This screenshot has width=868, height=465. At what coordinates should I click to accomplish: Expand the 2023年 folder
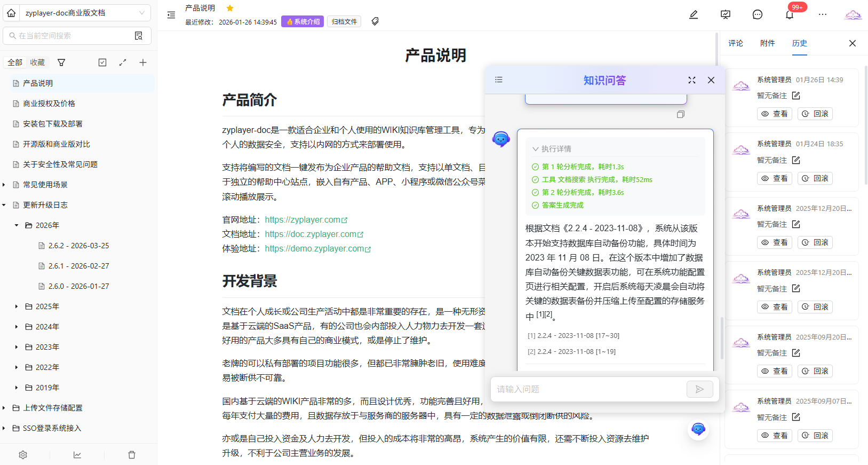pyautogui.click(x=17, y=347)
